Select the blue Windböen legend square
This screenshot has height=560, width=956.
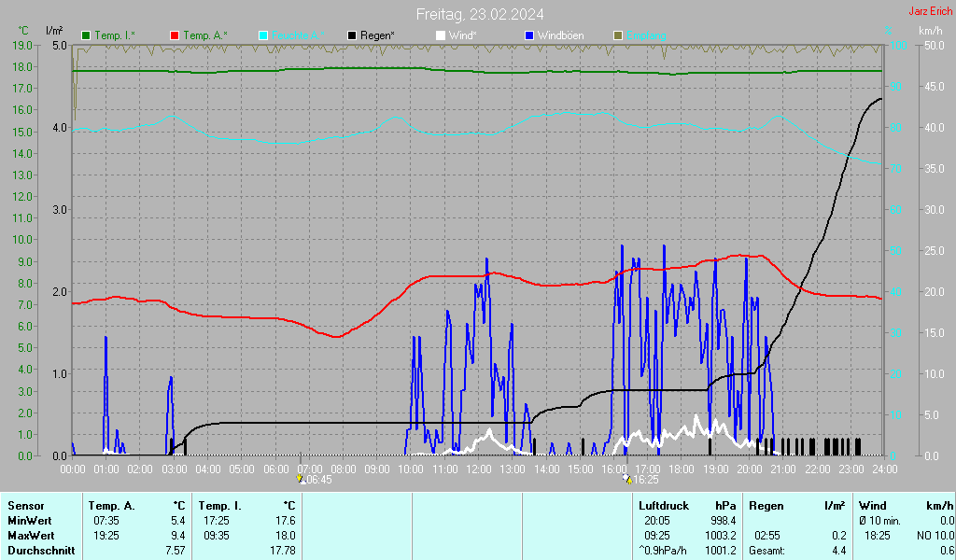(x=528, y=35)
